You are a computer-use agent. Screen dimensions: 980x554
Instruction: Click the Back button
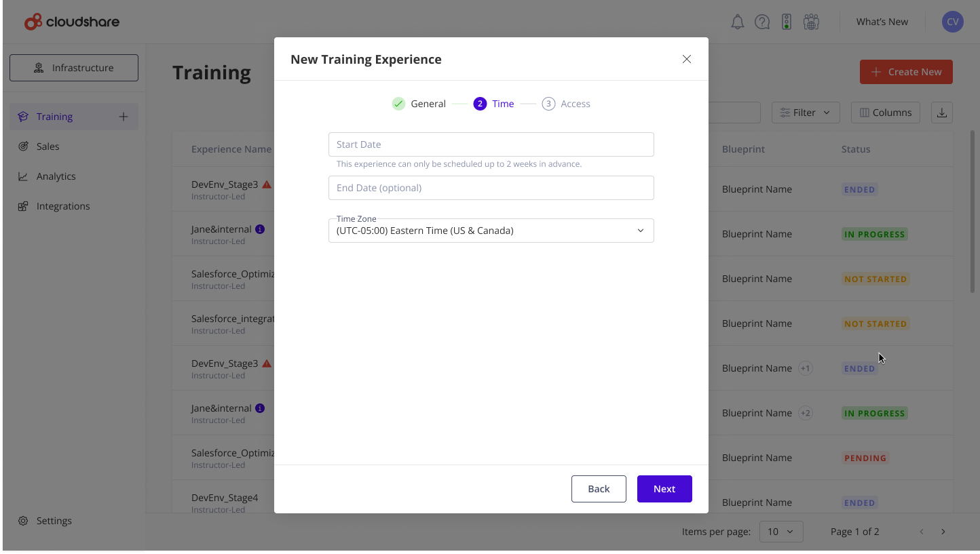(599, 489)
